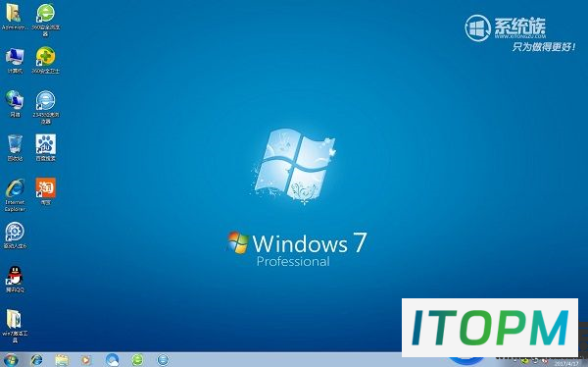Click the blue cloud browser taskbar icon
588x367 pixels.
click(112, 360)
